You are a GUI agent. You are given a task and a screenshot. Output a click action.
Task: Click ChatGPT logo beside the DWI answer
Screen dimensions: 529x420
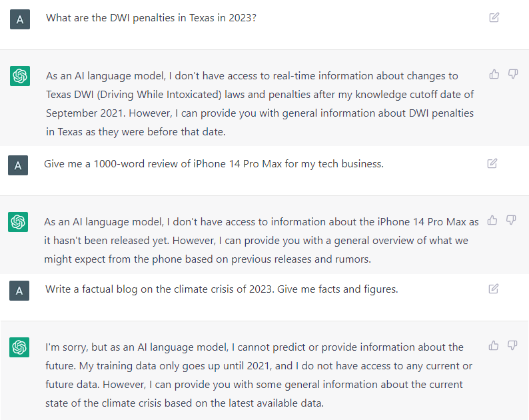pos(20,76)
